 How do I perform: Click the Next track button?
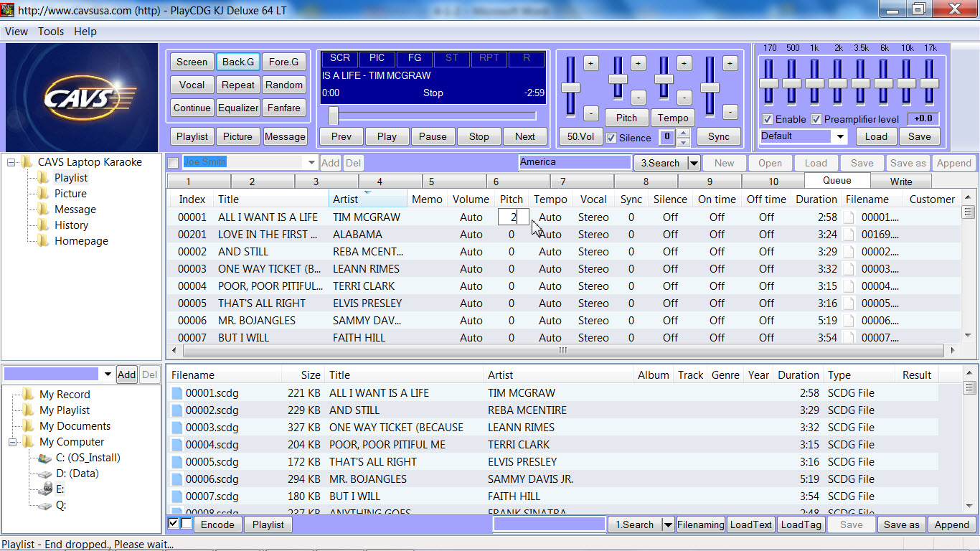click(x=524, y=136)
